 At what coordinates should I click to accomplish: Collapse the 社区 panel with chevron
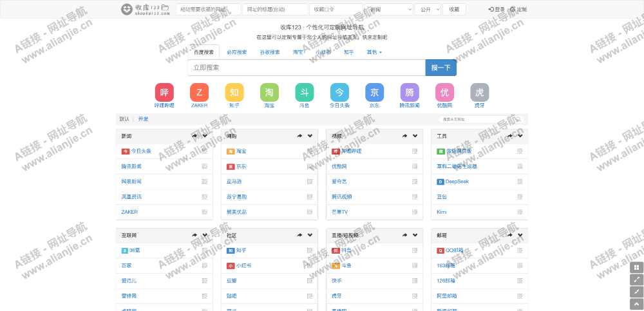[x=310, y=236]
